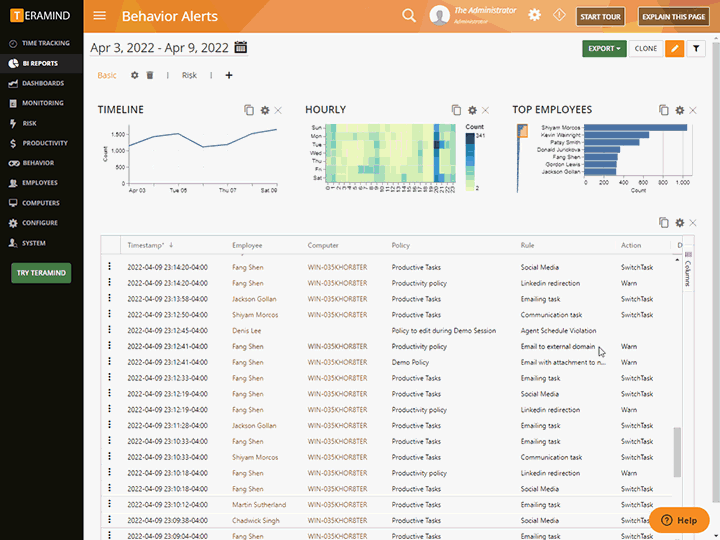Screen dimensions: 720x540
Task: Delete the Basic tab using trash icon
Action: pos(150,75)
